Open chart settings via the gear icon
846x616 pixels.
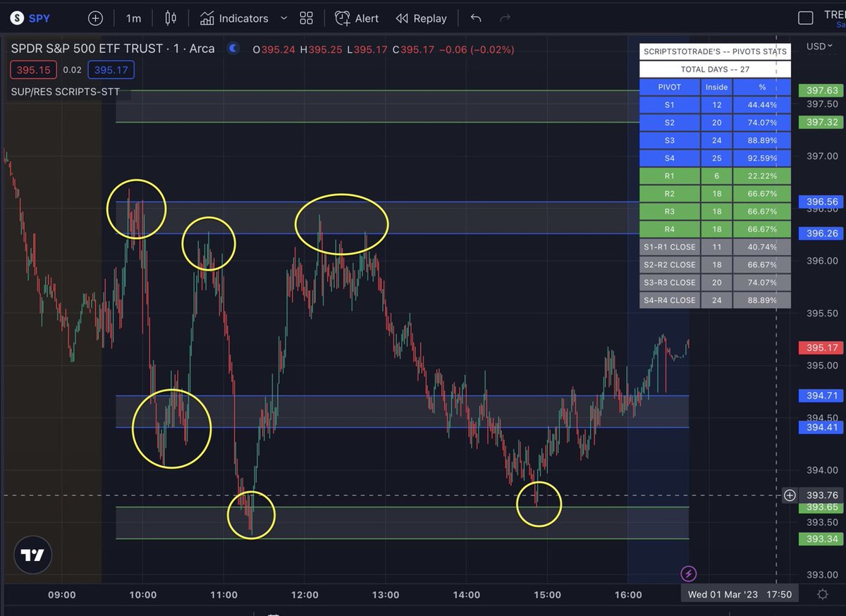(x=822, y=595)
